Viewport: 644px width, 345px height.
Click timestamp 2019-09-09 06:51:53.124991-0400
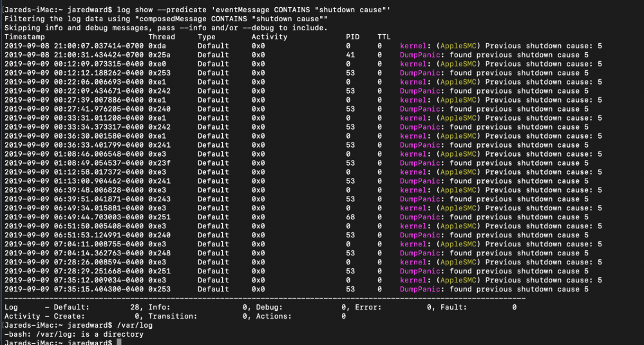tap(74, 235)
